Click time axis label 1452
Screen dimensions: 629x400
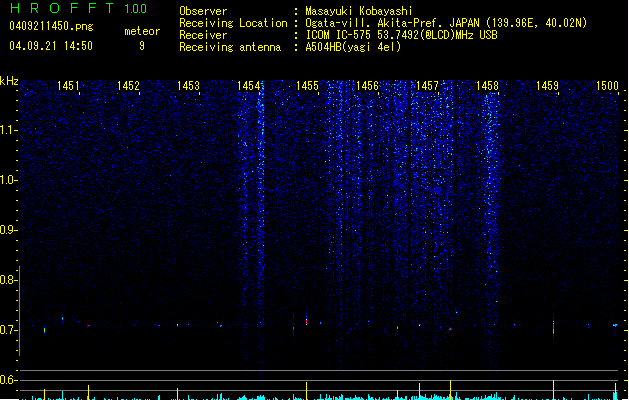(x=128, y=85)
